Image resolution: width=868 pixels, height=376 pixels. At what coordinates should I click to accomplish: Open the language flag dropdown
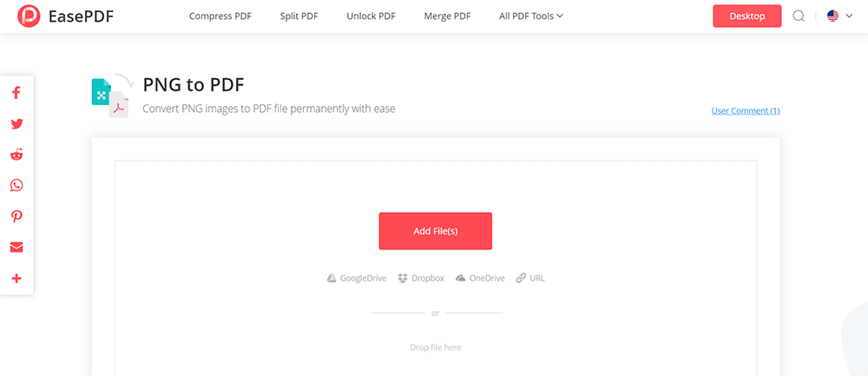coord(839,16)
